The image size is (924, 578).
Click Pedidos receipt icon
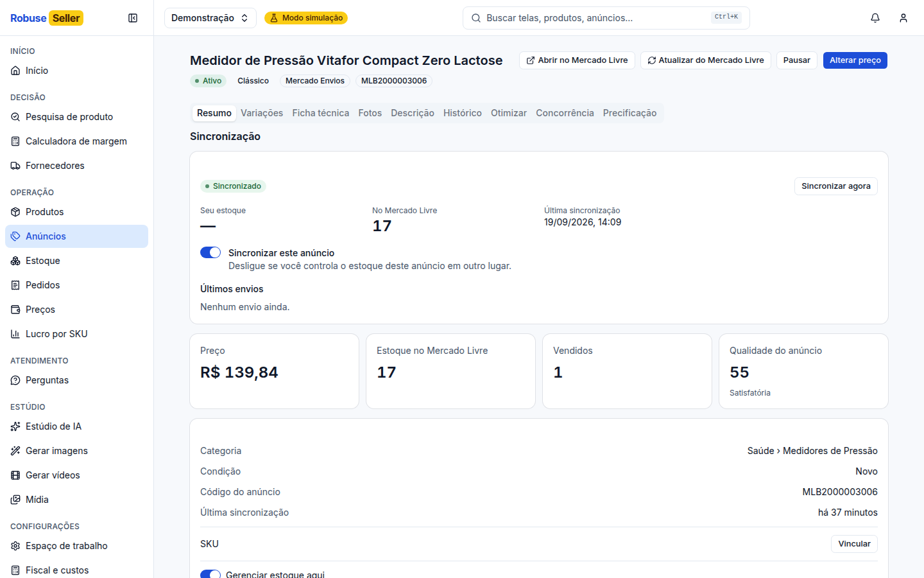[15, 285]
